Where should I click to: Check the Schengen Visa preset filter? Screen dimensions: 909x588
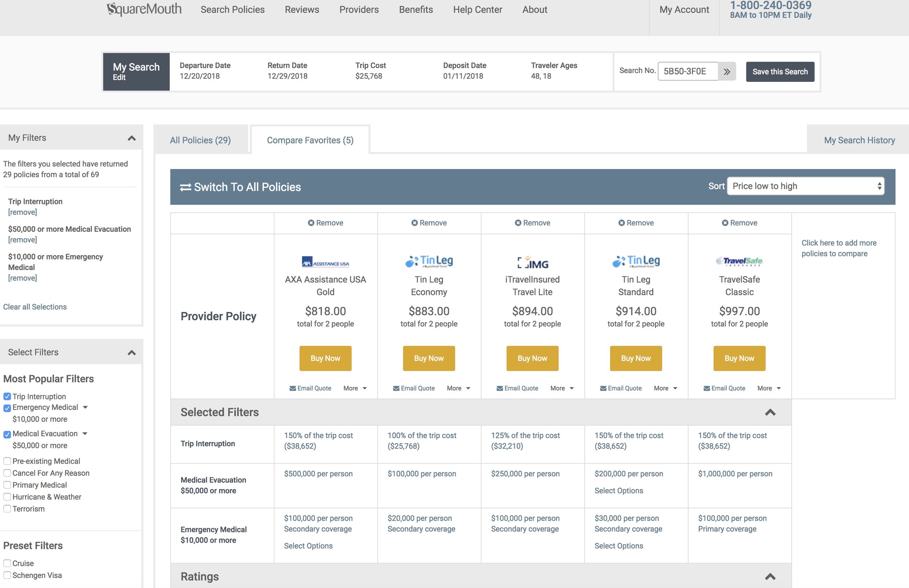click(7, 575)
